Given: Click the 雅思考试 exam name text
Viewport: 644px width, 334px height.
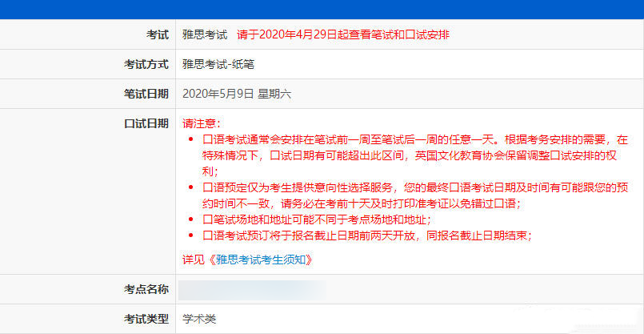Looking at the screenshot, I should click(x=205, y=34).
